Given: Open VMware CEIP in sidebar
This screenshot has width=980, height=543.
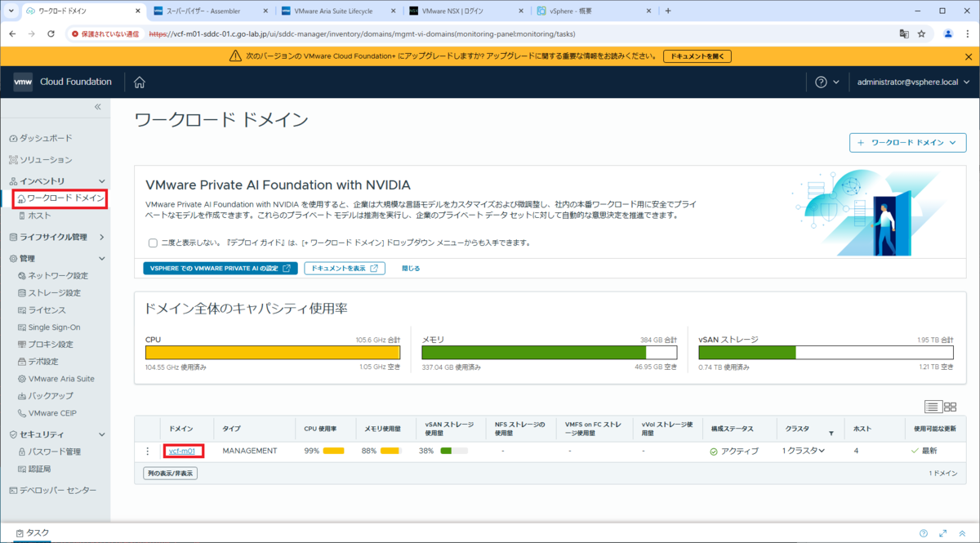Looking at the screenshot, I should (x=47, y=413).
